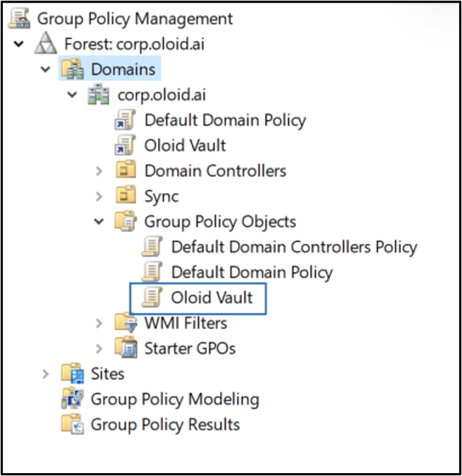This screenshot has width=462, height=476.
Task: Click the Domains folder icon
Action: (72, 69)
